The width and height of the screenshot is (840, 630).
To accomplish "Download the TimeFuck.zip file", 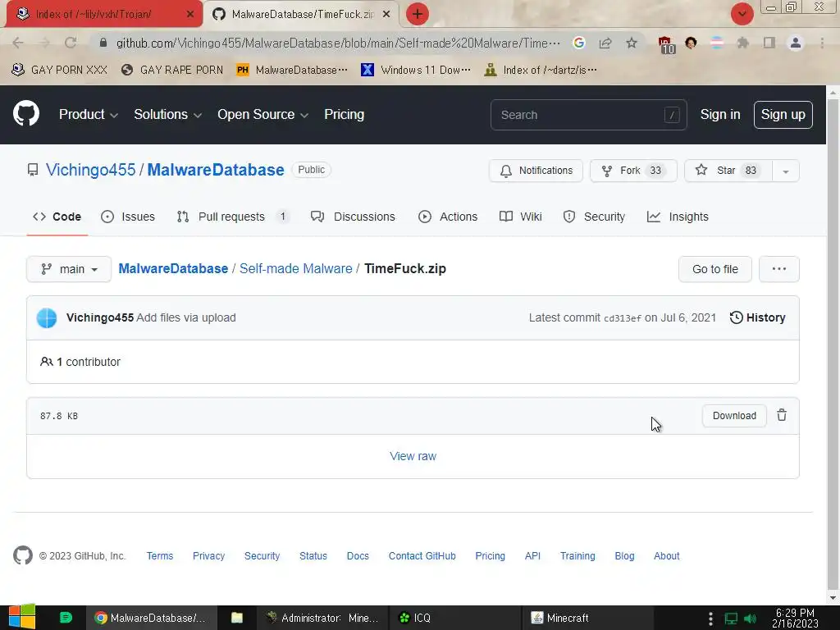I will [x=734, y=415].
